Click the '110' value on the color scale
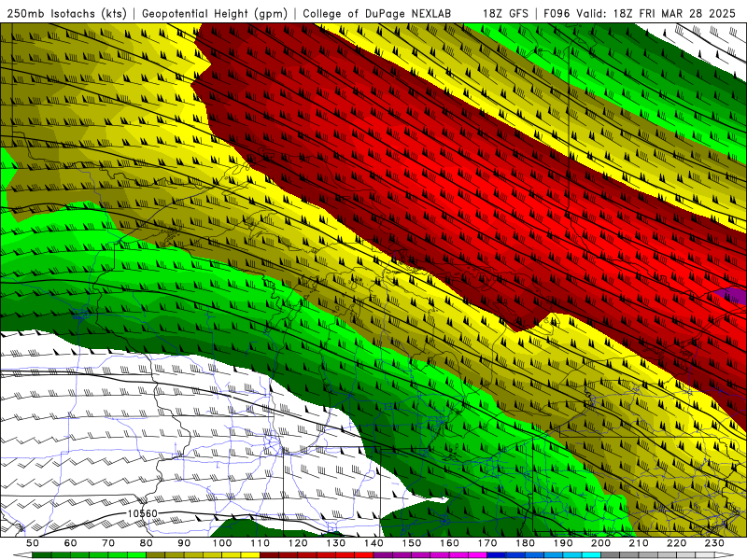The width and height of the screenshot is (747, 560). point(261,543)
